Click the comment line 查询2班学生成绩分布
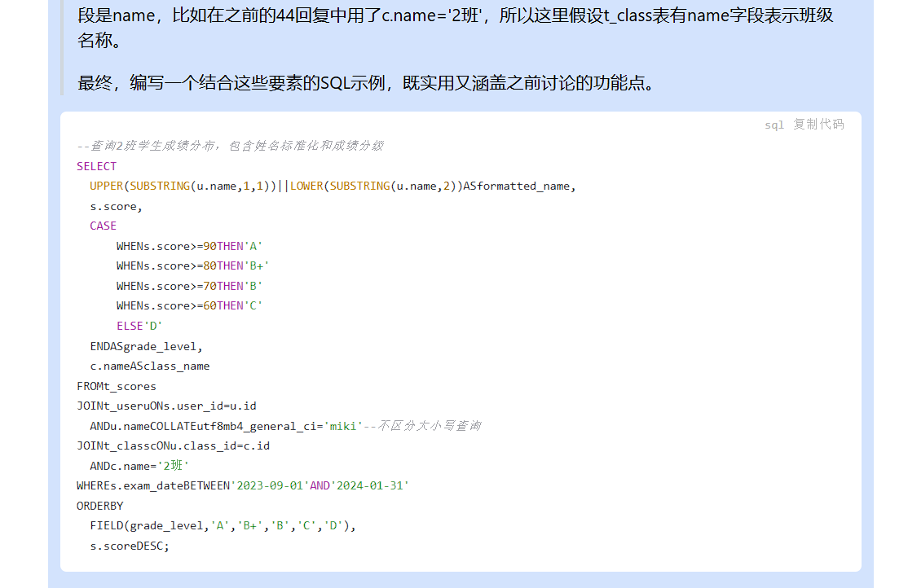The image size is (908, 588). click(230, 146)
